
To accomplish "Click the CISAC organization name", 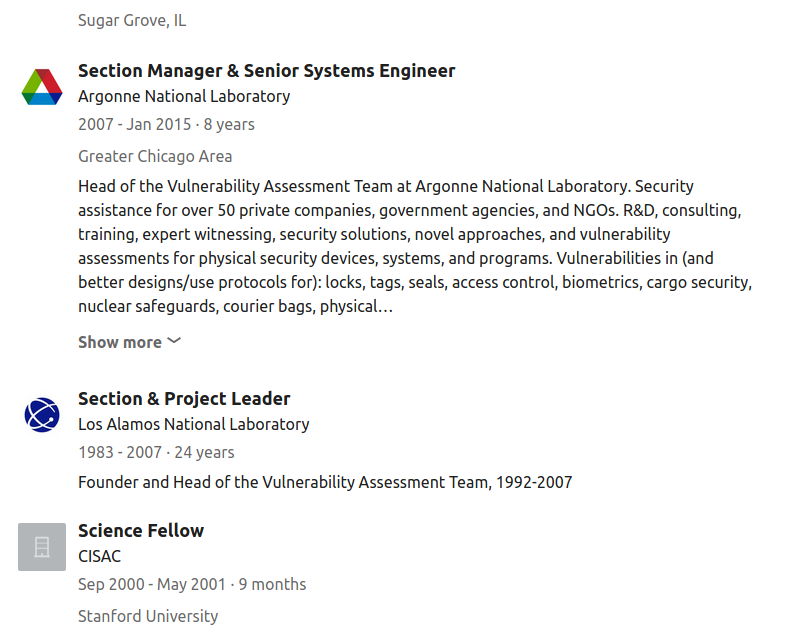I will [x=100, y=556].
